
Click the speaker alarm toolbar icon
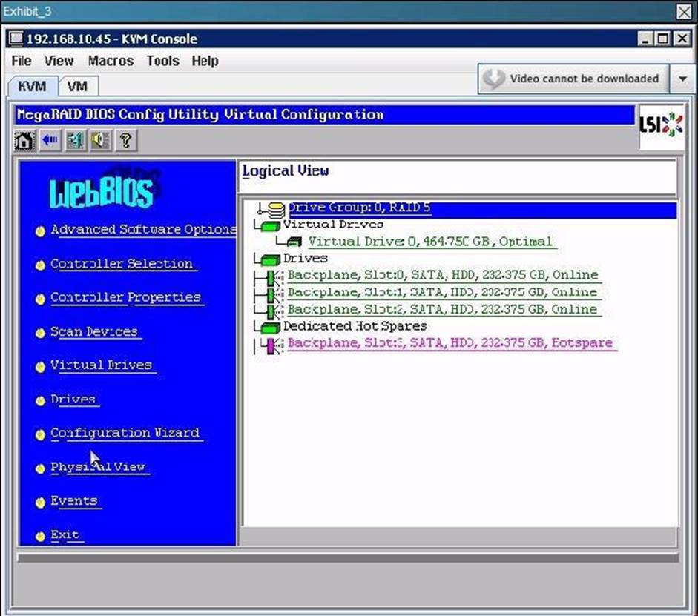tap(100, 140)
